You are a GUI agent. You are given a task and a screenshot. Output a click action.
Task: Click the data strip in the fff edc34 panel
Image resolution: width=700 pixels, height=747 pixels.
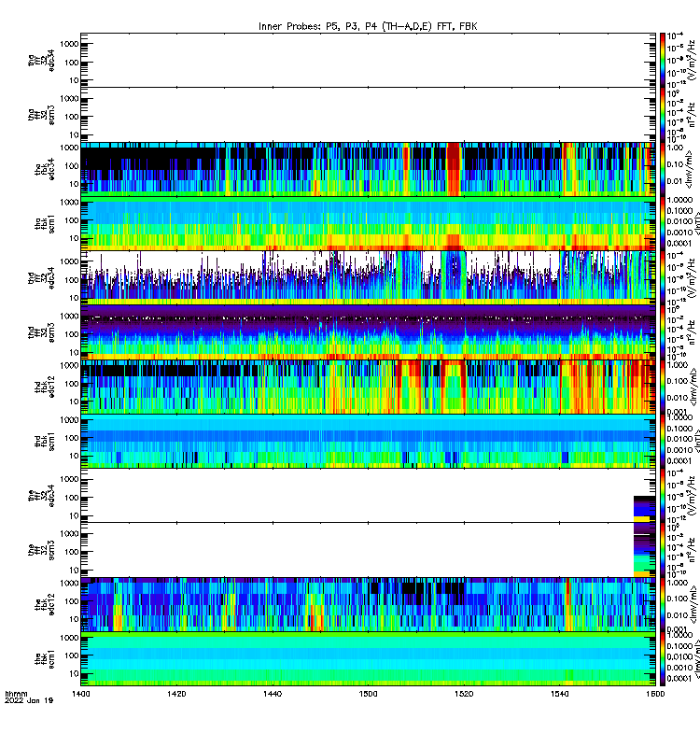(644, 509)
